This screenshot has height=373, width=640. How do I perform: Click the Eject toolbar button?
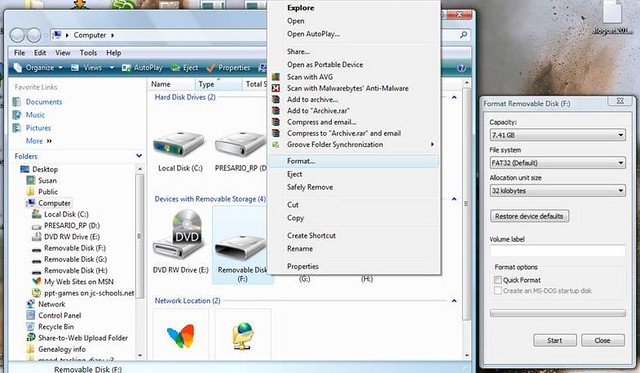click(185, 68)
